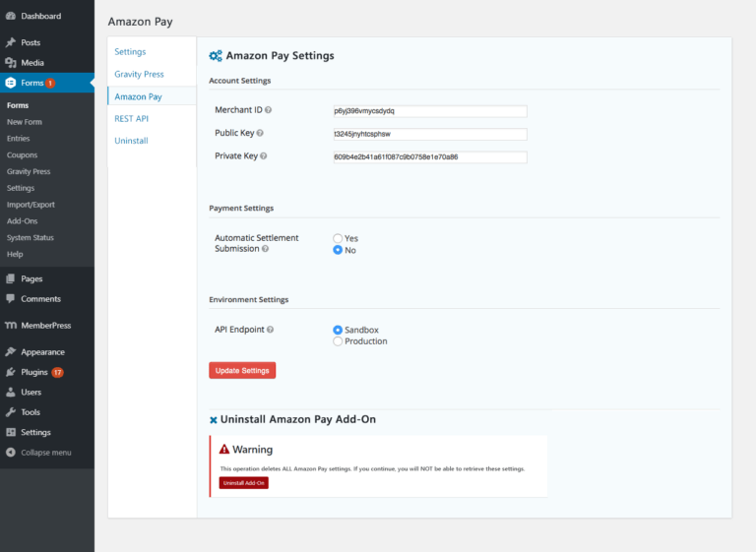This screenshot has height=552, width=756.
Task: Click into the Private Key field
Action: pyautogui.click(x=430, y=157)
